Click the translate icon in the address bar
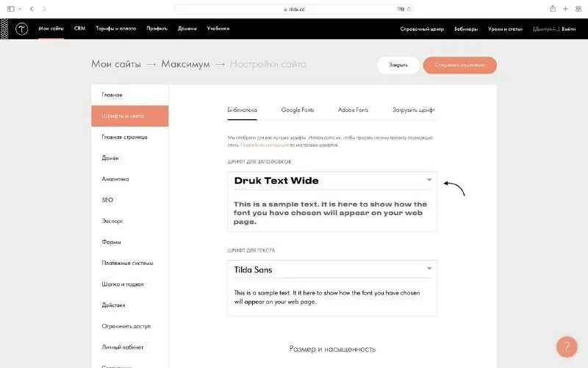 401,9
